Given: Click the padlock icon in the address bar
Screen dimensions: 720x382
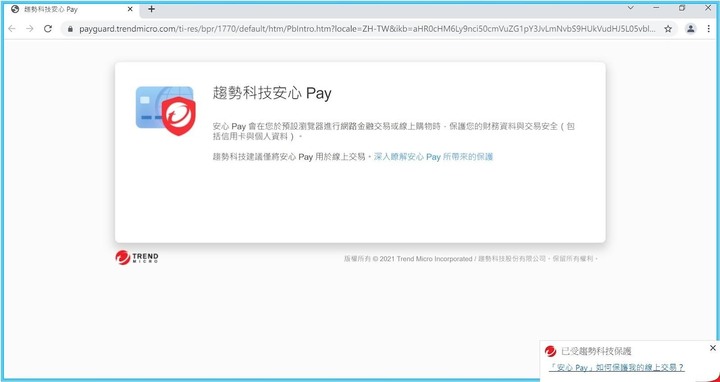Looking at the screenshot, I should pyautogui.click(x=70, y=29).
